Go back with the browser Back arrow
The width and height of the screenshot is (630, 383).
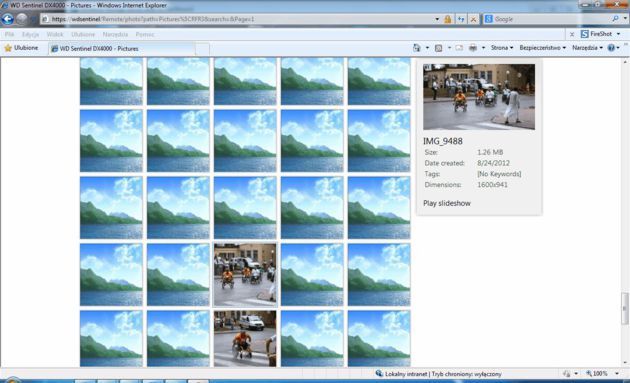pyautogui.click(x=7, y=19)
